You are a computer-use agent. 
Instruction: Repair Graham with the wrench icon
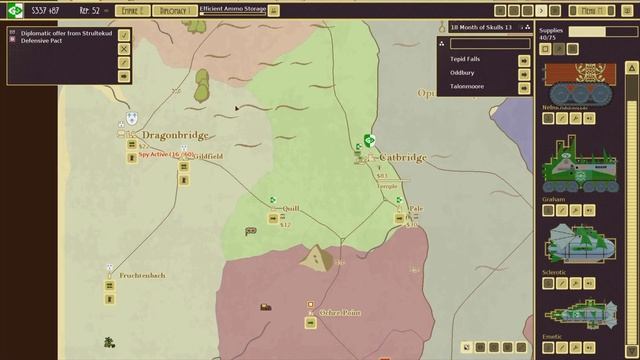coord(576,210)
